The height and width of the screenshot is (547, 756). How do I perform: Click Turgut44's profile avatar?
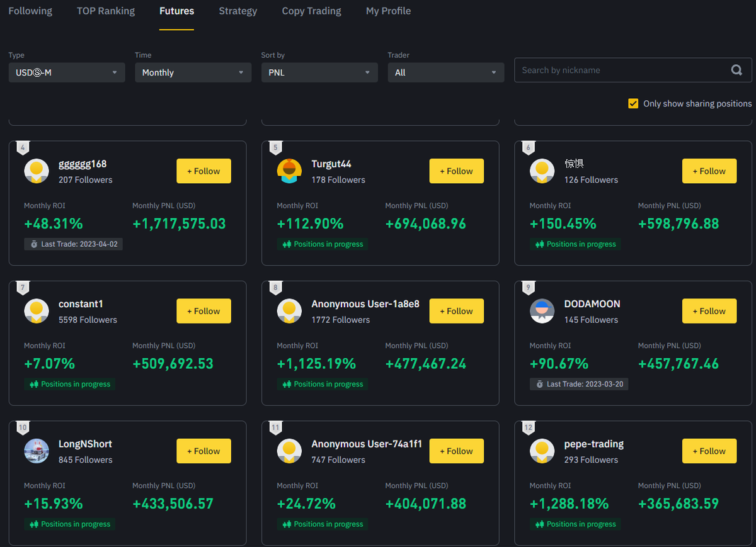click(289, 171)
